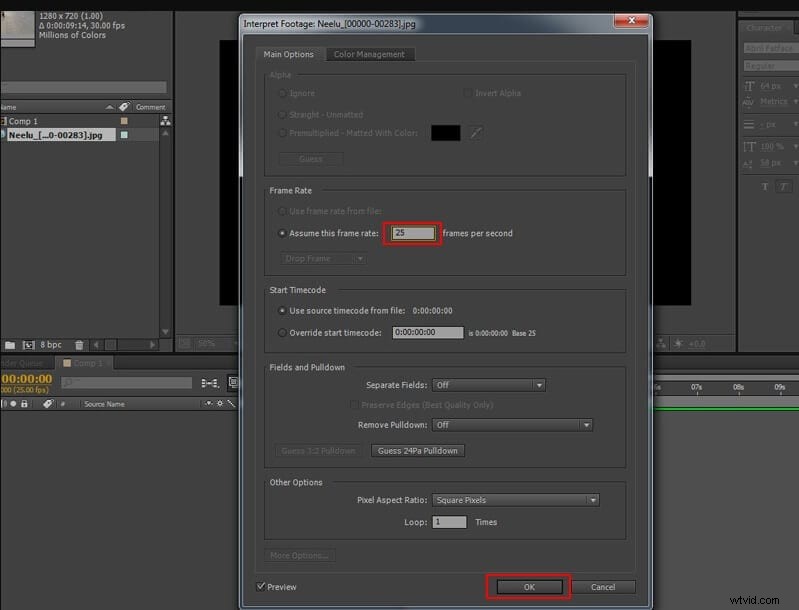This screenshot has height=610, width=799.
Task: Click the shy switch icon in timeline header
Action: coord(208,404)
